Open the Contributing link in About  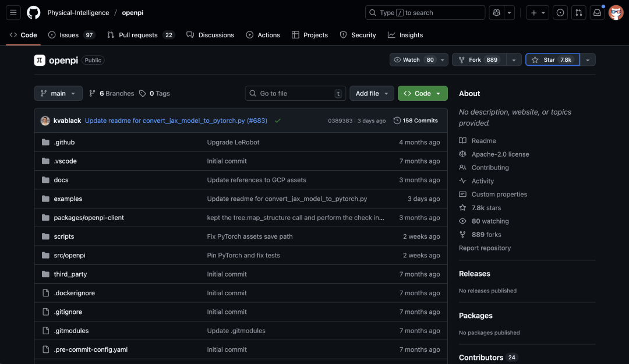pyautogui.click(x=490, y=168)
